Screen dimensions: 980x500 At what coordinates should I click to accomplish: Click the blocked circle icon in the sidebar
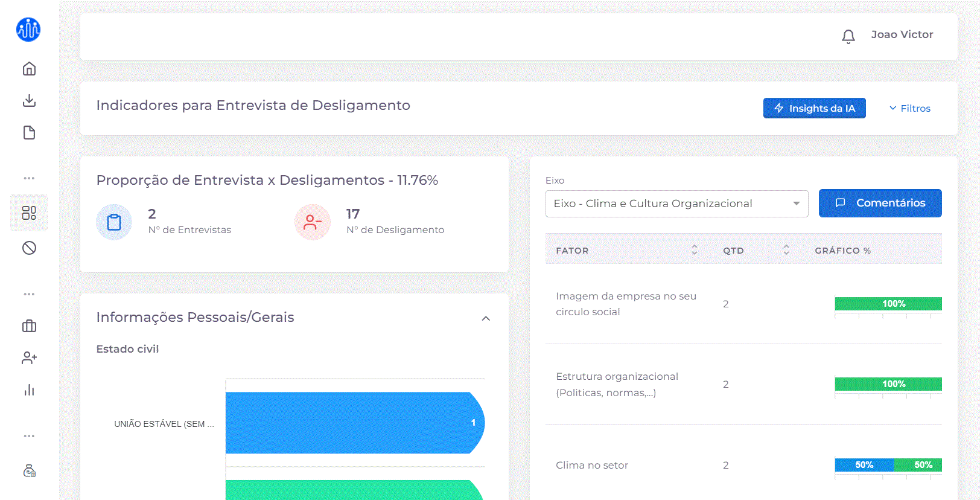[29, 248]
